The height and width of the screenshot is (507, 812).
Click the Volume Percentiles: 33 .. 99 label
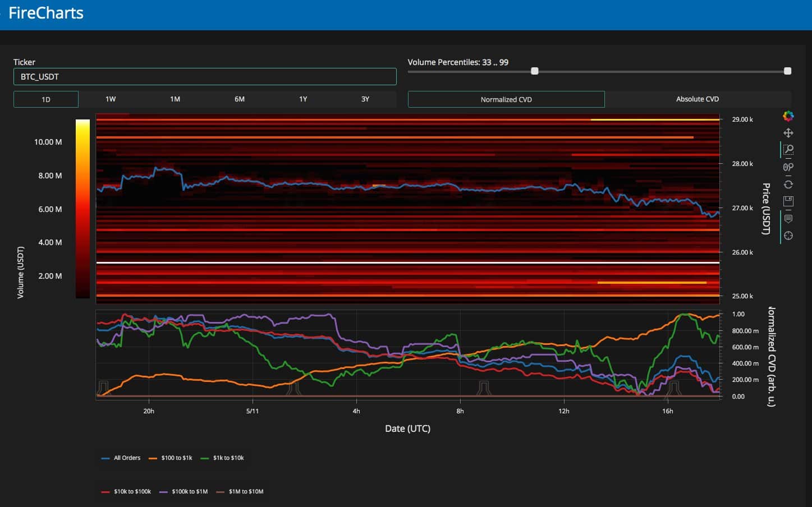click(458, 62)
